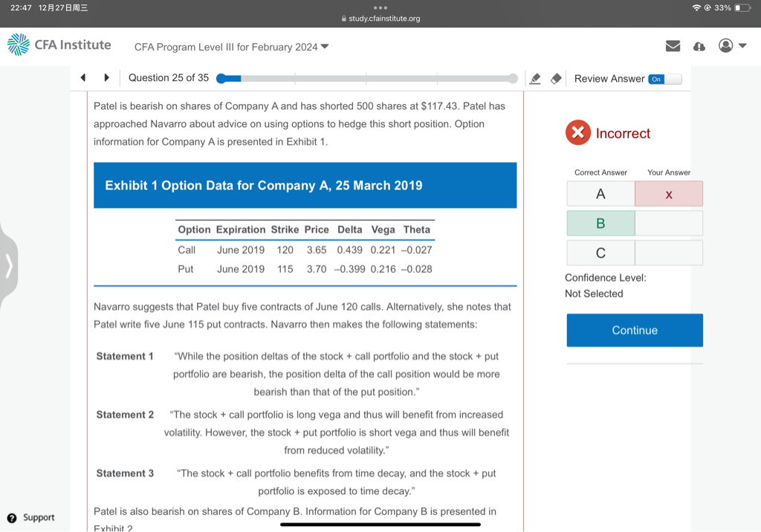The height and width of the screenshot is (532, 761).
Task: Select the eraser tool
Action: (x=555, y=79)
